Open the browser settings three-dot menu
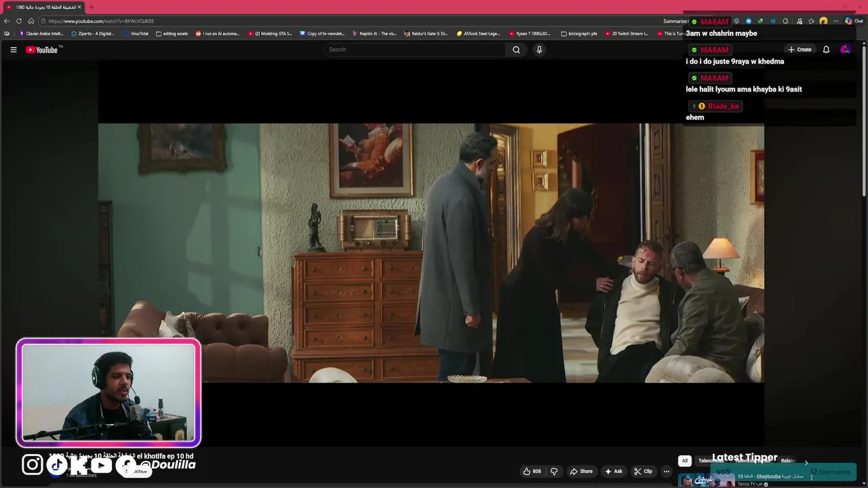This screenshot has width=868, height=488. 835,21
